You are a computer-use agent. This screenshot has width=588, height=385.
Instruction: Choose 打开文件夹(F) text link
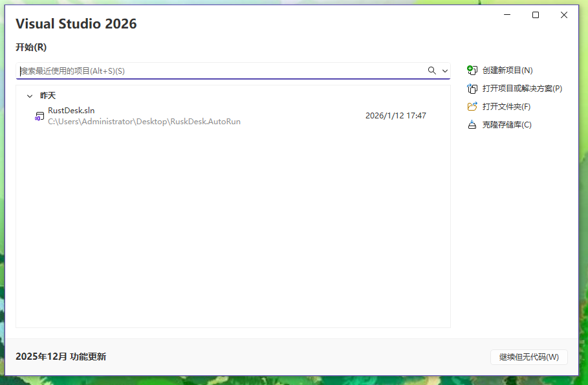coord(506,107)
